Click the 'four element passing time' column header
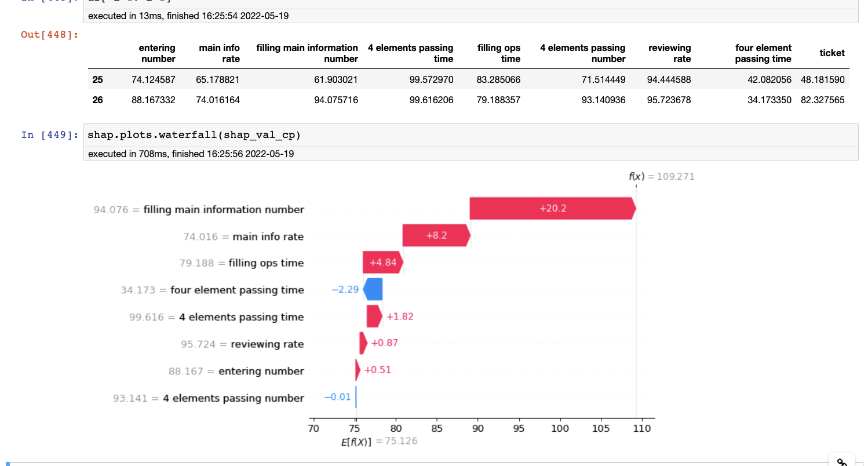The height and width of the screenshot is (466, 868). 763,53
